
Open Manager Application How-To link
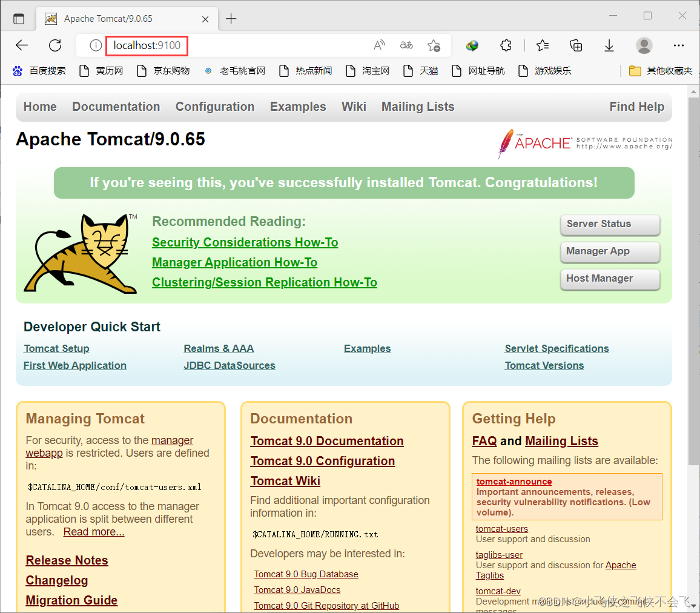click(x=234, y=262)
